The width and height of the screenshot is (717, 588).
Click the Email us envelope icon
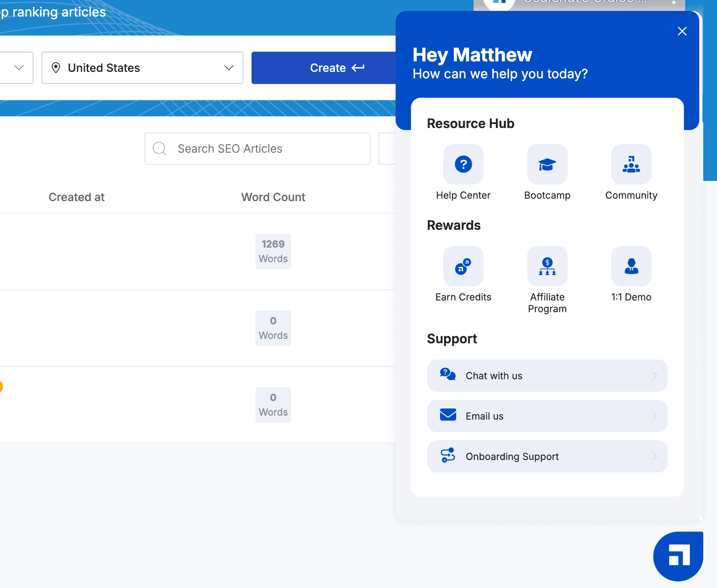[x=448, y=415]
